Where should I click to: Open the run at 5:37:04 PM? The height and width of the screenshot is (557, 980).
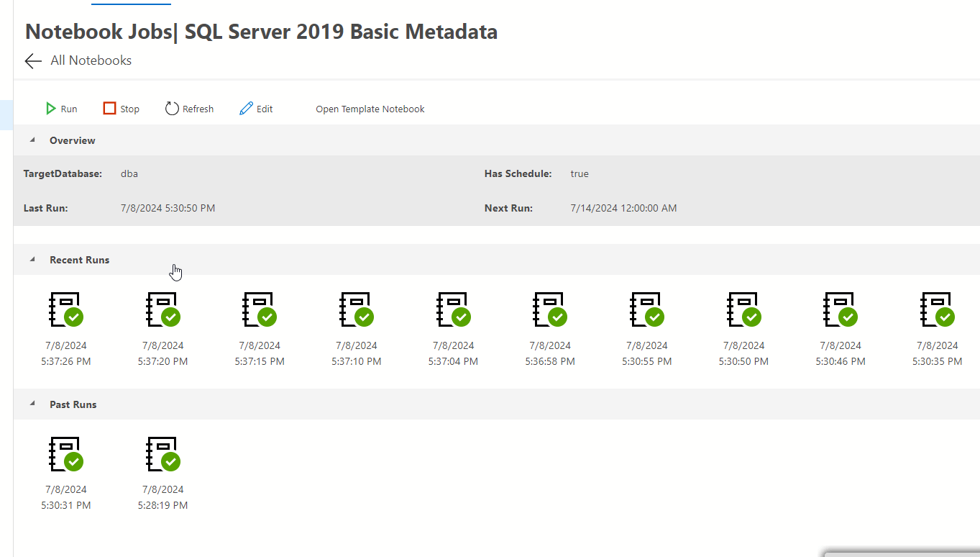click(454, 310)
